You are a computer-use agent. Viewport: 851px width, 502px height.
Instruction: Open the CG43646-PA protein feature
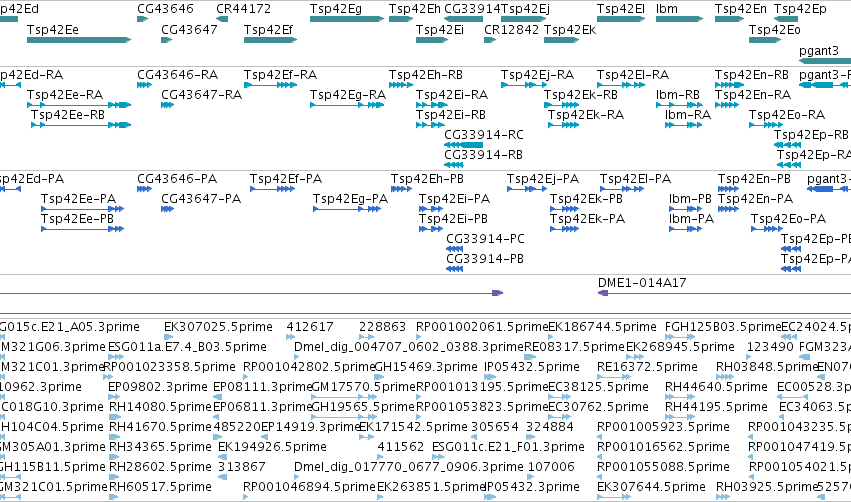pos(144,189)
